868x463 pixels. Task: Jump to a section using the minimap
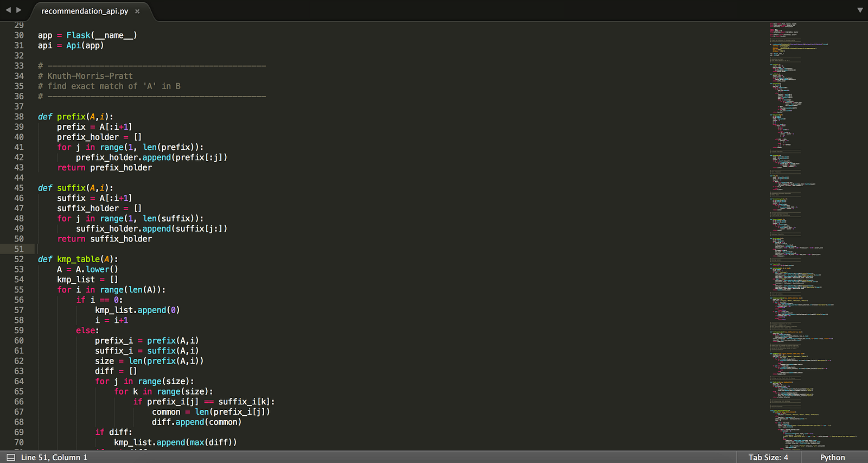(814, 236)
